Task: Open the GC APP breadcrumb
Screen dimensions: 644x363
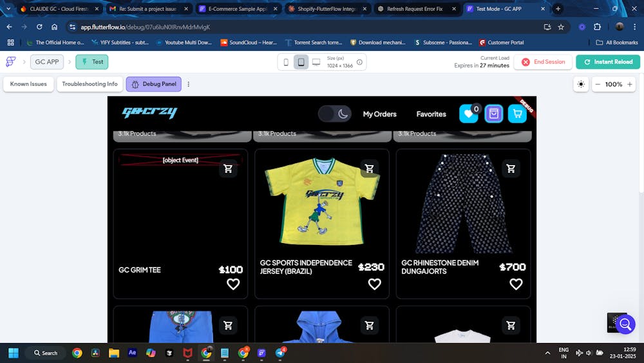Action: (47, 62)
